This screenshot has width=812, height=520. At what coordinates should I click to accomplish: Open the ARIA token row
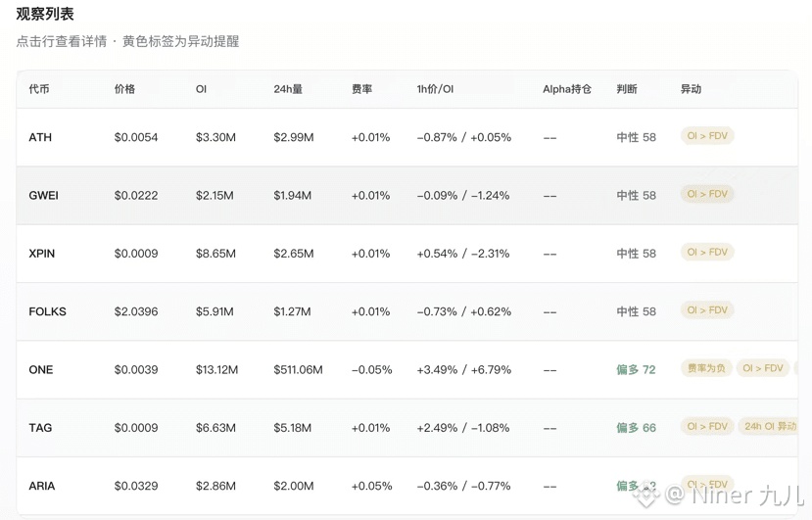[407, 486]
